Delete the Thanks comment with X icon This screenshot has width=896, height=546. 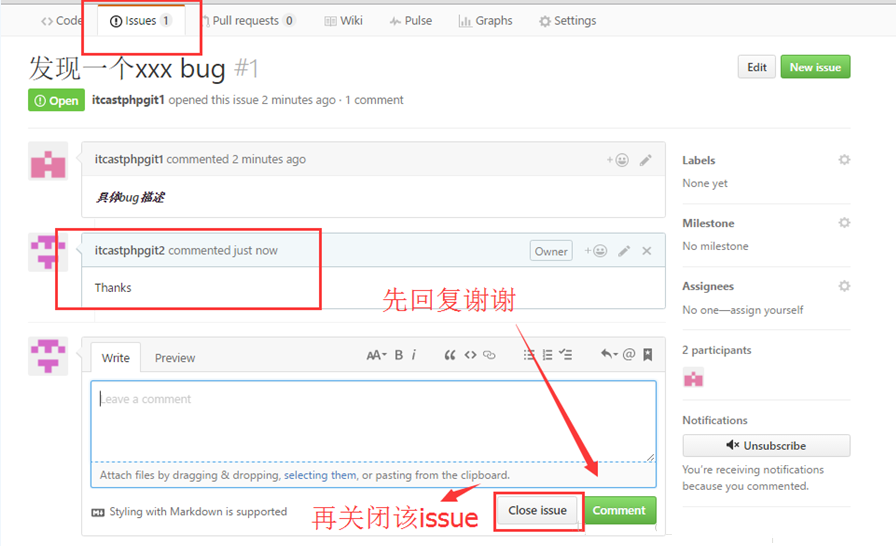click(x=647, y=251)
